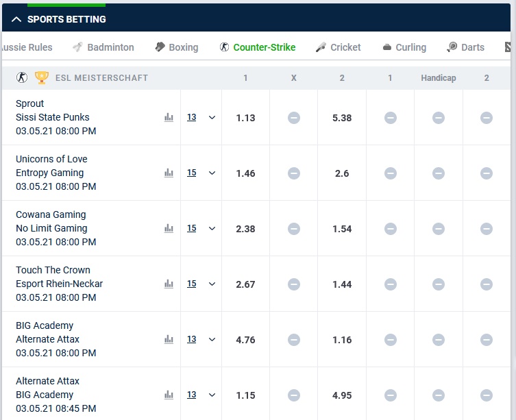Pick odds 1.54 for No Limit Gaming
Image resolution: width=516 pixels, height=420 pixels.
click(342, 229)
